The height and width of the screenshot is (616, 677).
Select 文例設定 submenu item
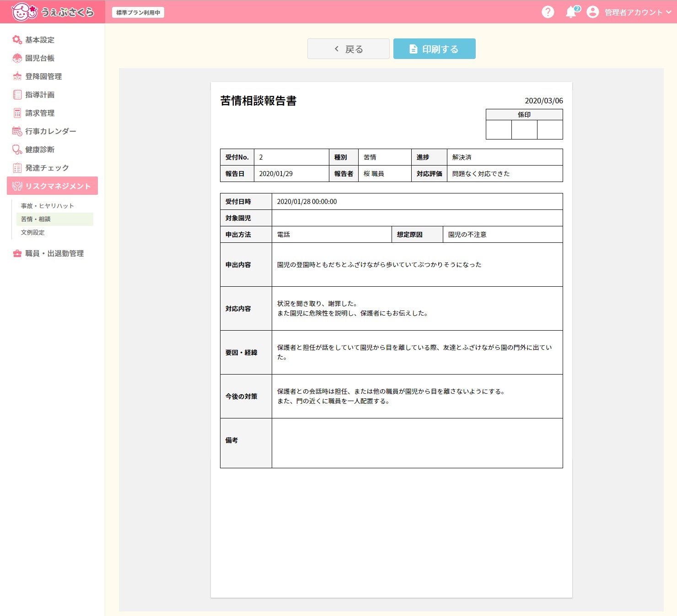point(55,232)
